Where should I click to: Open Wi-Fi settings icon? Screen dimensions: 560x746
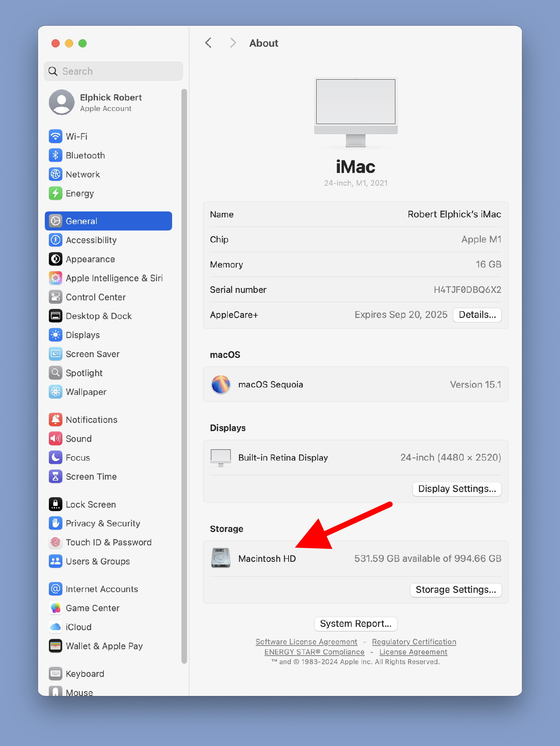pyautogui.click(x=56, y=136)
